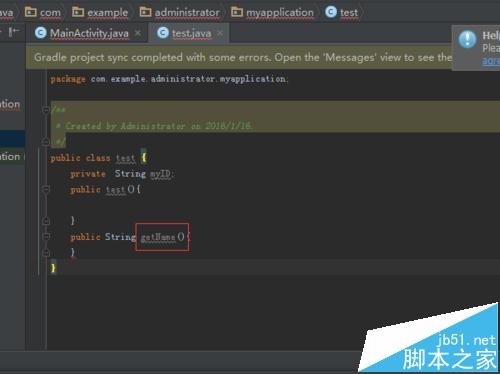Click the folder icon beside example breadcrumb
The height and width of the screenshot is (374, 500).
tap(78, 12)
